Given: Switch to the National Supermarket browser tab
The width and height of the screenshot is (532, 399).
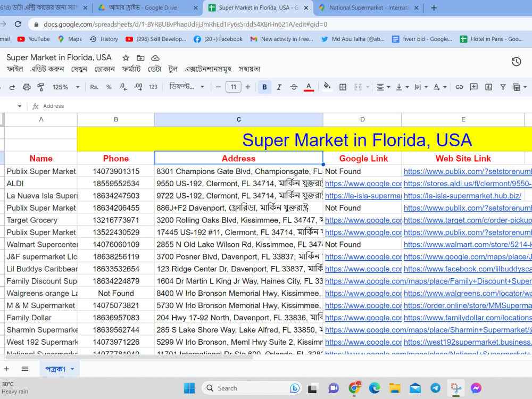Looking at the screenshot, I should pos(369,7).
